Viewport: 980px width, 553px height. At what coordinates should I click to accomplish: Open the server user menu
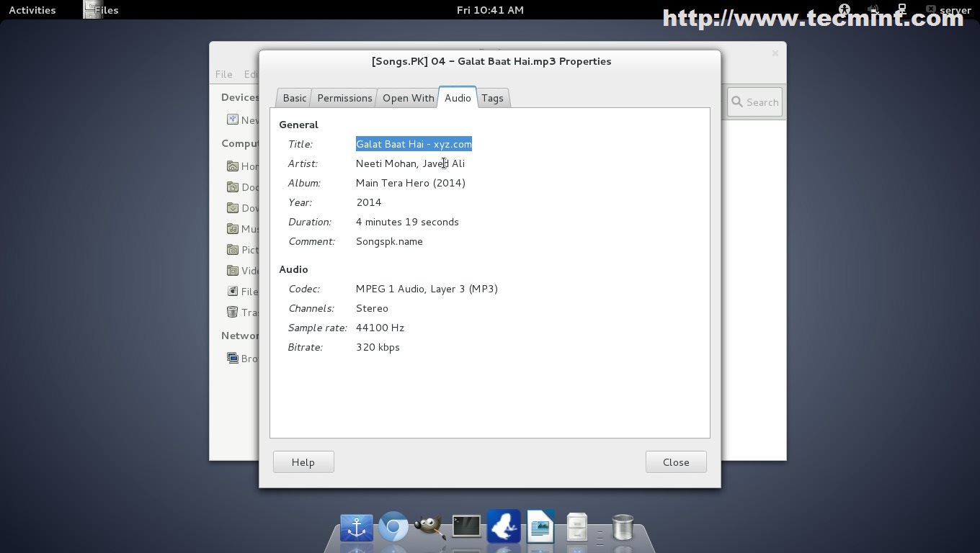[955, 10]
